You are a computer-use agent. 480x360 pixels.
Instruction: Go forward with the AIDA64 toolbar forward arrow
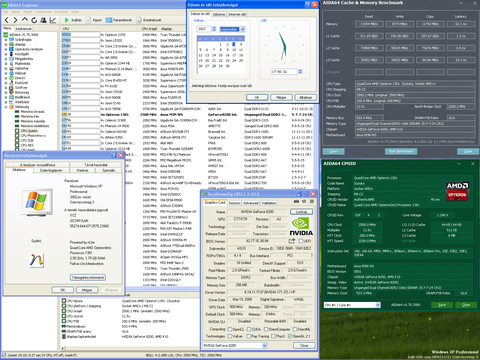pyautogui.click(x=15, y=20)
